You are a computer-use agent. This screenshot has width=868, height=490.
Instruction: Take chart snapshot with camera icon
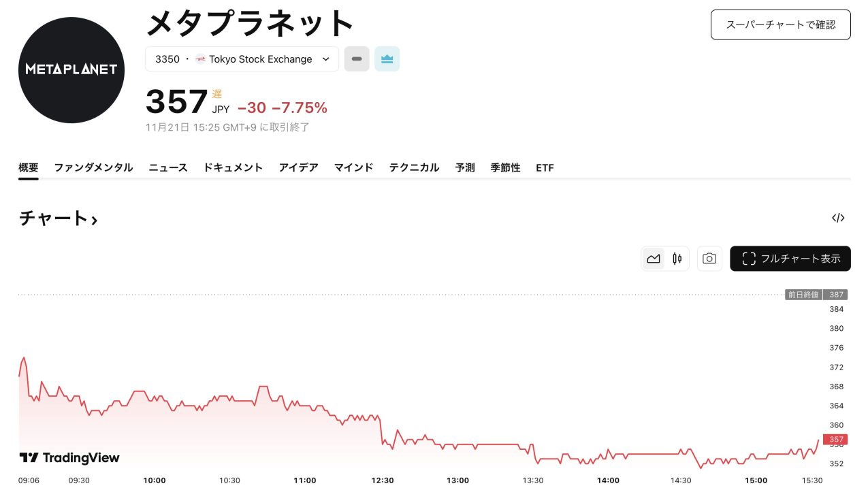[709, 259]
